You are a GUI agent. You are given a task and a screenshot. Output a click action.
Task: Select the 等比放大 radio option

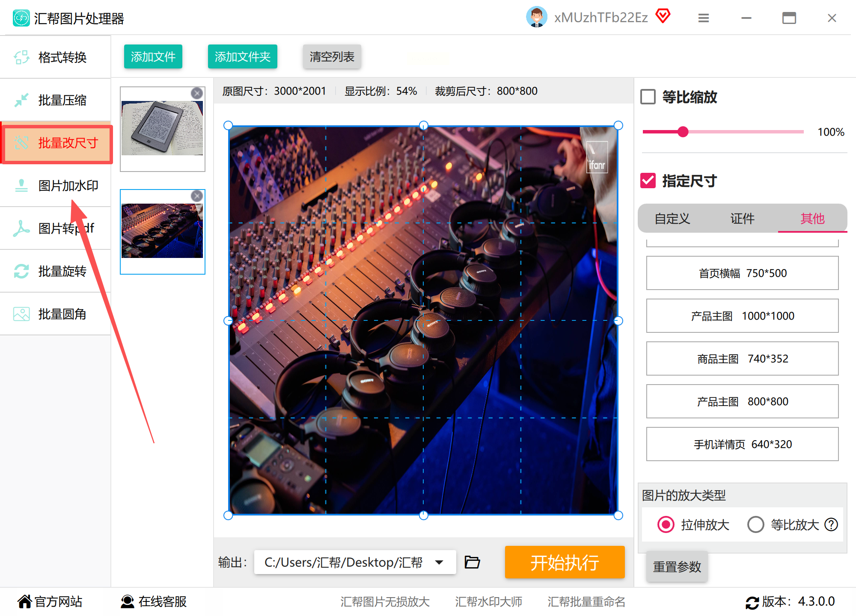[756, 524]
